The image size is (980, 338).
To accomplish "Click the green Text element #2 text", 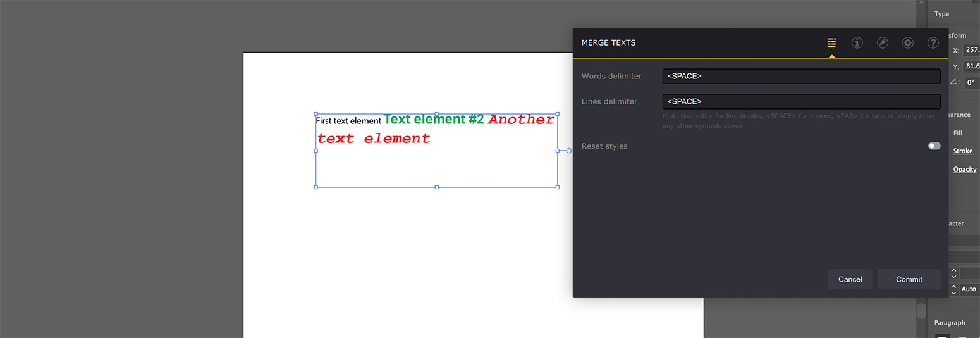I will (x=434, y=119).
